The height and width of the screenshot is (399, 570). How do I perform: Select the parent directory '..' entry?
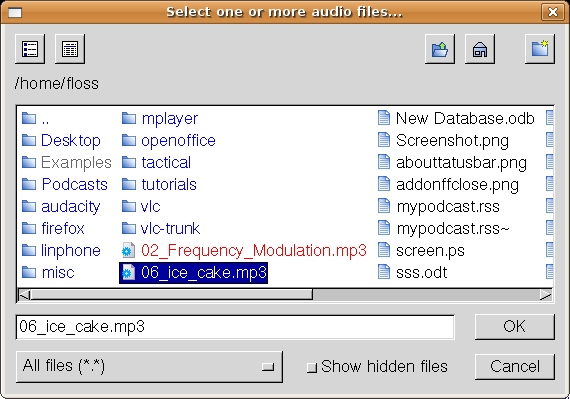(35, 118)
